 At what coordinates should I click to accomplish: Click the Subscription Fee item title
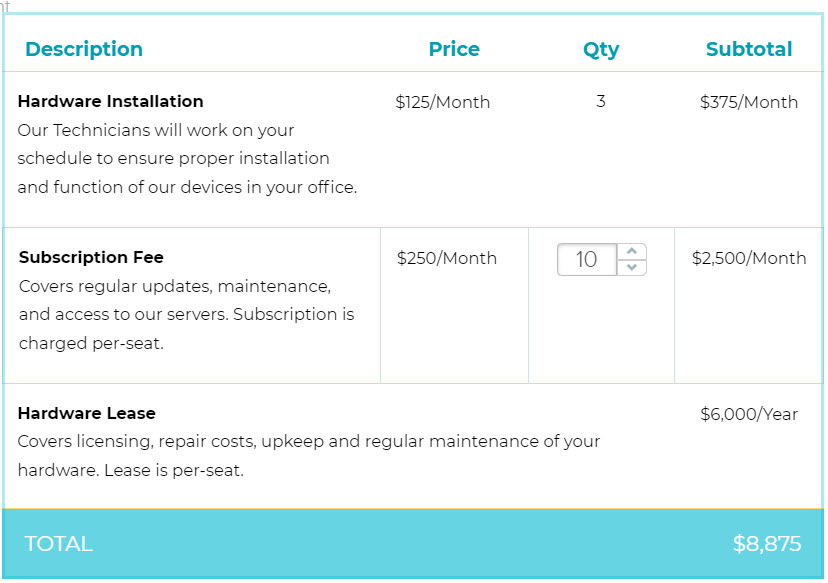[91, 257]
